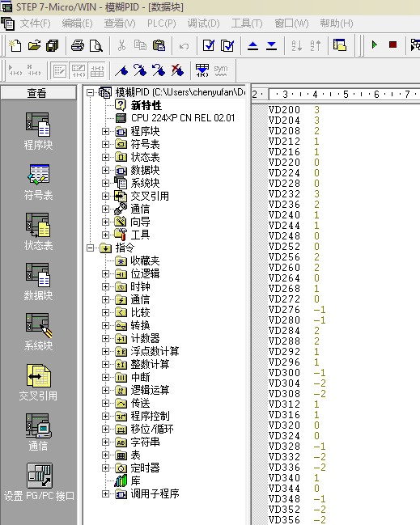Expand the 程序块 tree node
Viewport: 420px width, 525px height.
click(105, 132)
